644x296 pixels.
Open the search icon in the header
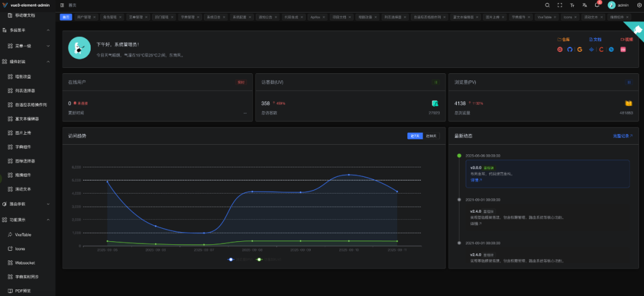point(547,5)
